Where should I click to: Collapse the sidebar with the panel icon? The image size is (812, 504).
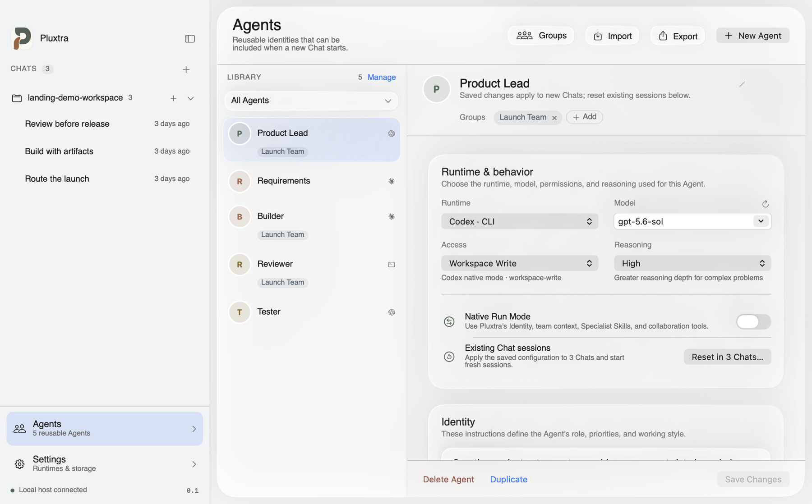(x=190, y=39)
